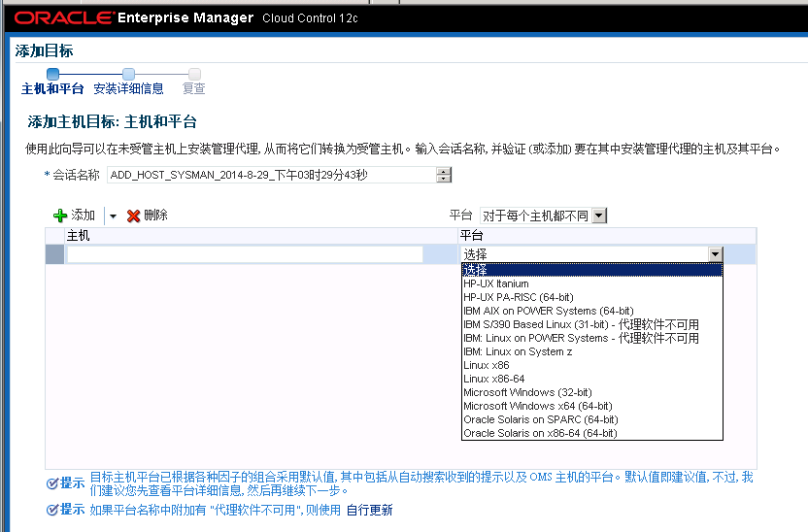The height and width of the screenshot is (532, 808).
Task: Choose HP-UX PA-RISC (64-bit) platform
Action: [592, 297]
